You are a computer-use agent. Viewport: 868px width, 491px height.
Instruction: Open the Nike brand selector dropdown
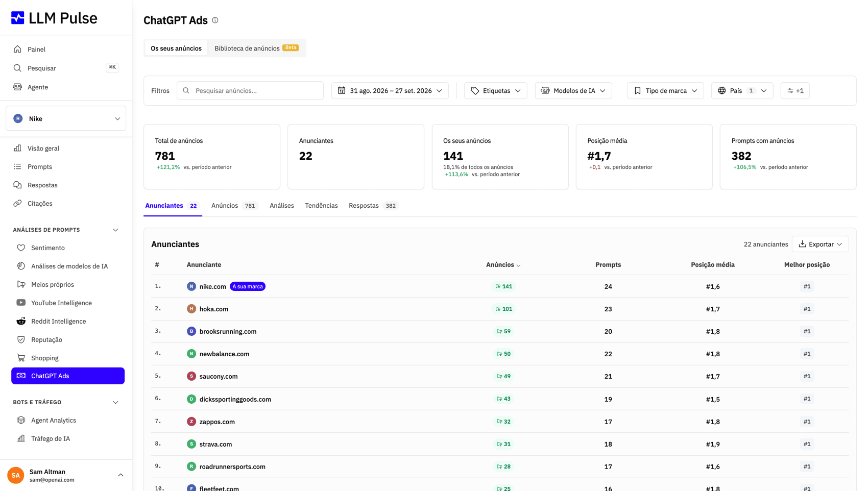click(66, 118)
